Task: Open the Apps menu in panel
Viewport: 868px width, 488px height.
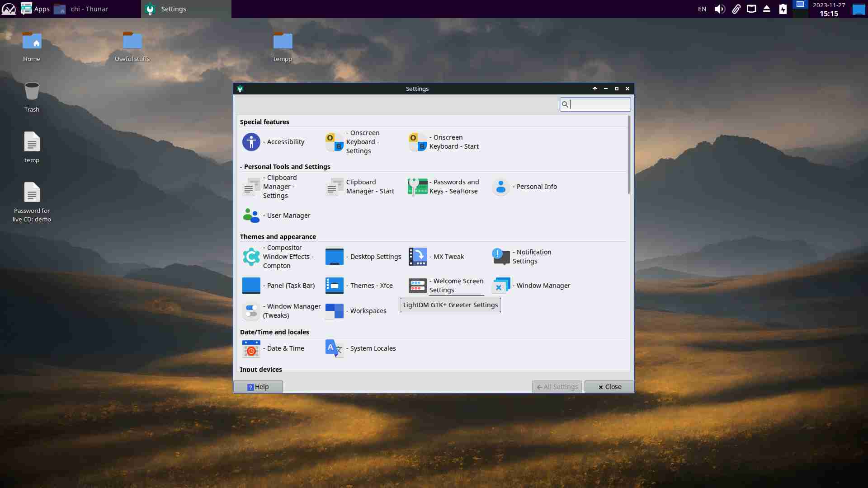Action: (x=35, y=9)
